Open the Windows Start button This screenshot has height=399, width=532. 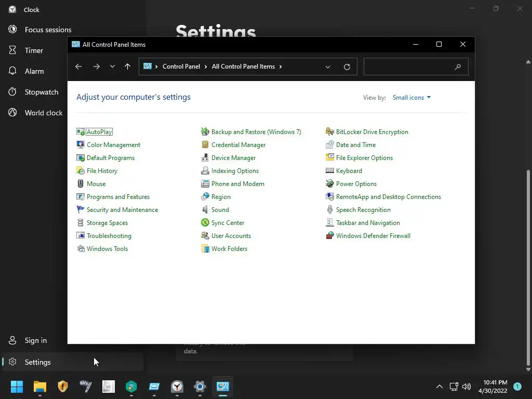(17, 387)
